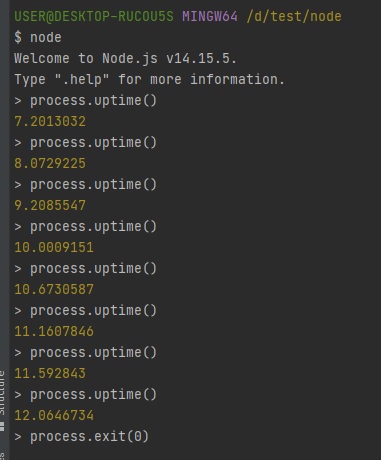Click the output value 11.1607846

[54, 331]
